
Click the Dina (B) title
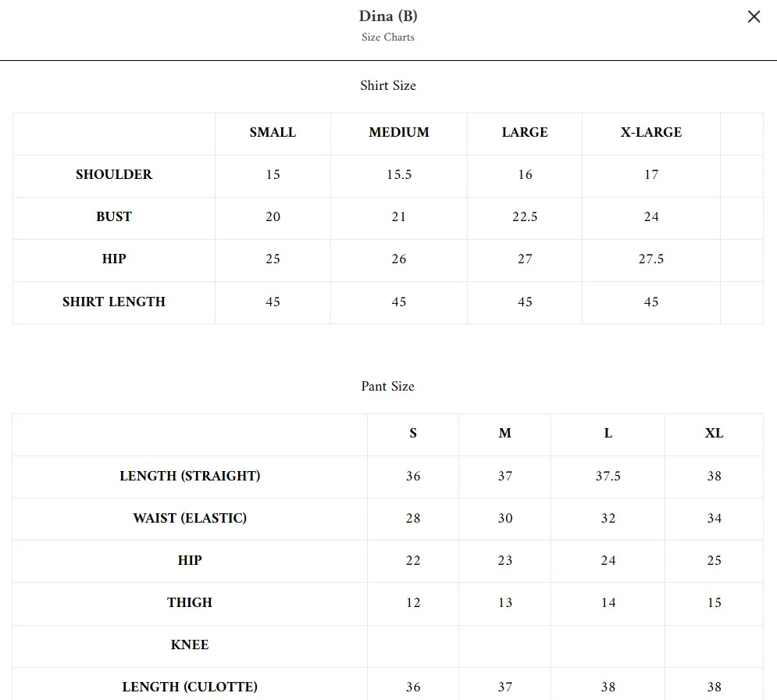(x=388, y=16)
